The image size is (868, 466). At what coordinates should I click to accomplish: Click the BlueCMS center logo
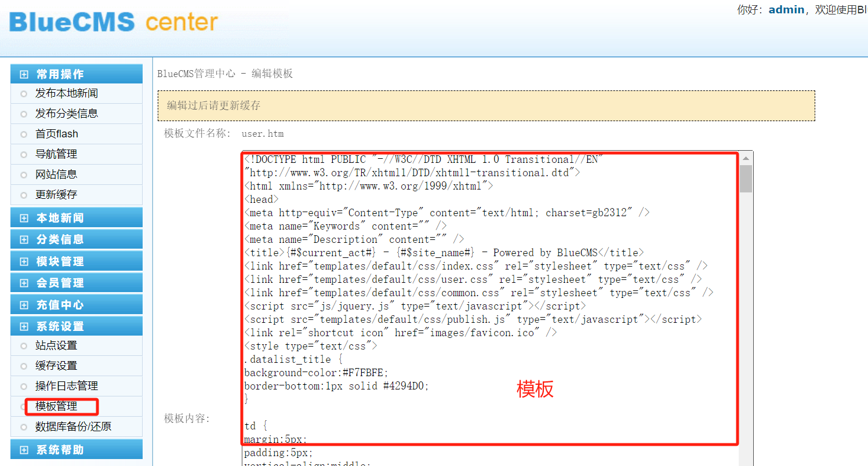tap(114, 22)
